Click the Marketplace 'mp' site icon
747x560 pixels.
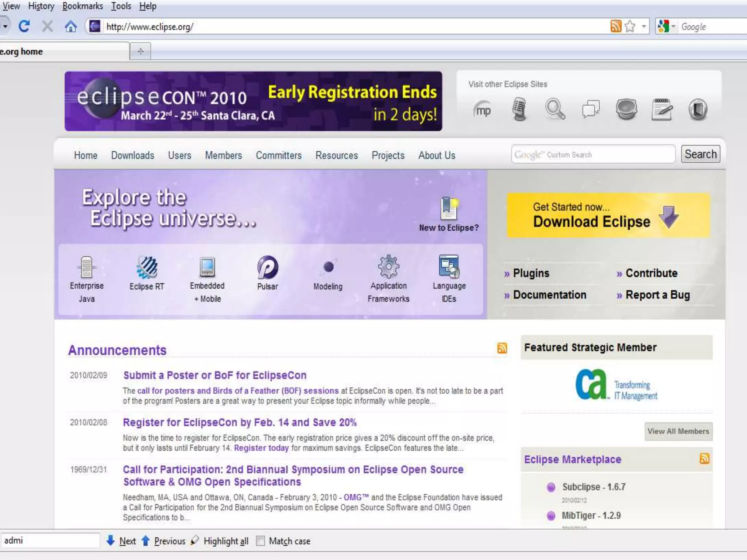483,109
